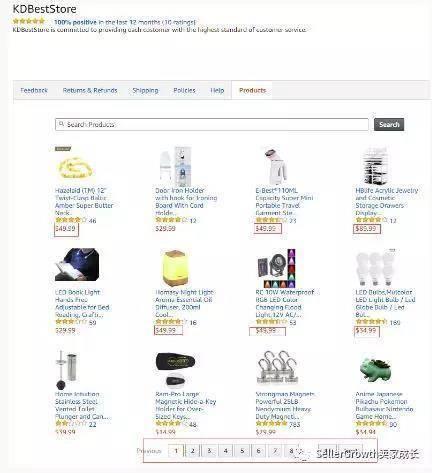Focus the Search Products input field

point(212,124)
